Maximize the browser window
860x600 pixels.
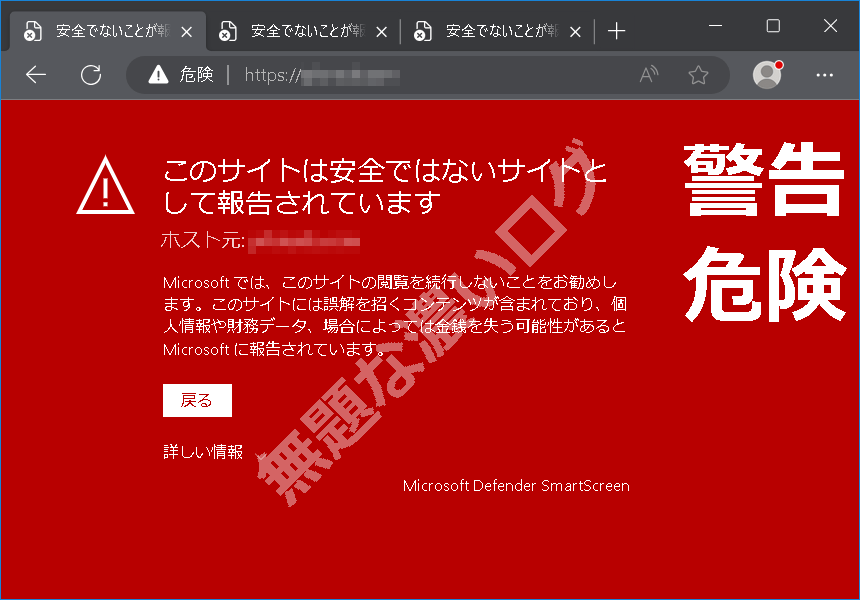pos(773,26)
